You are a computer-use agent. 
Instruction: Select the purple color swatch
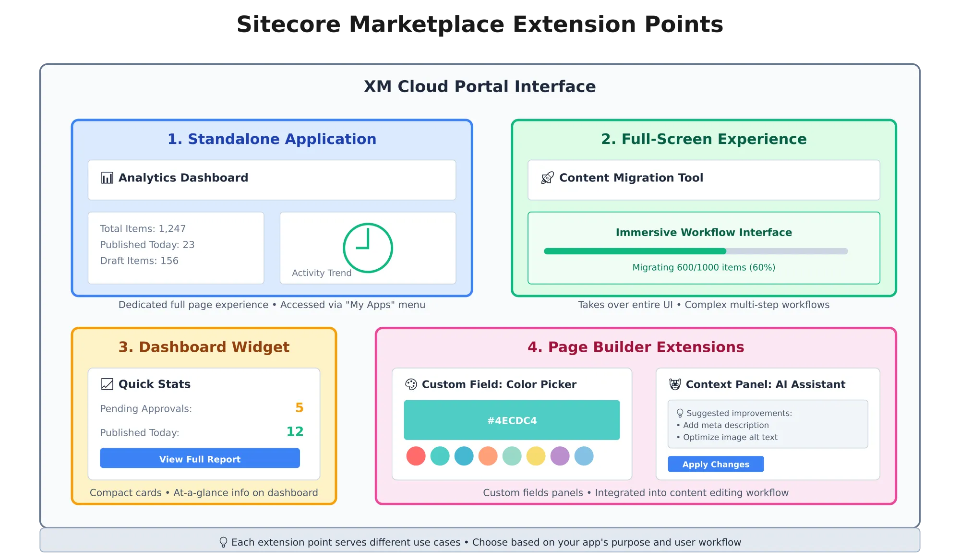(x=560, y=456)
